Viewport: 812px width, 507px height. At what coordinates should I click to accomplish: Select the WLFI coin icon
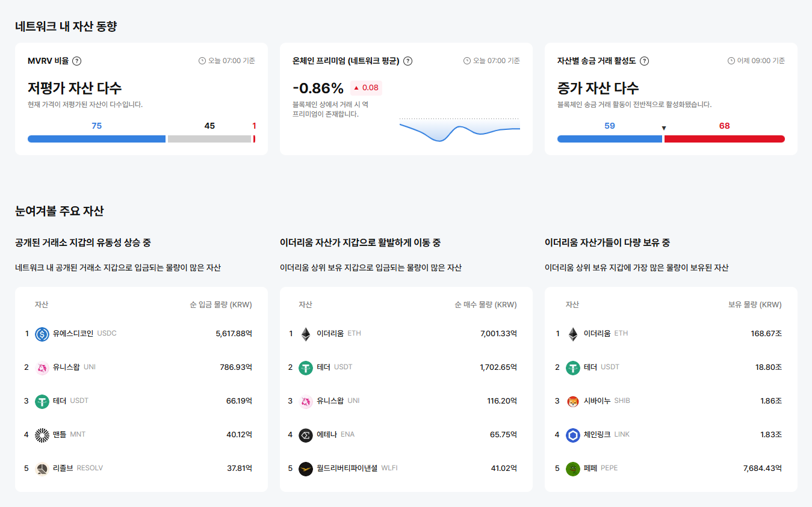point(305,468)
